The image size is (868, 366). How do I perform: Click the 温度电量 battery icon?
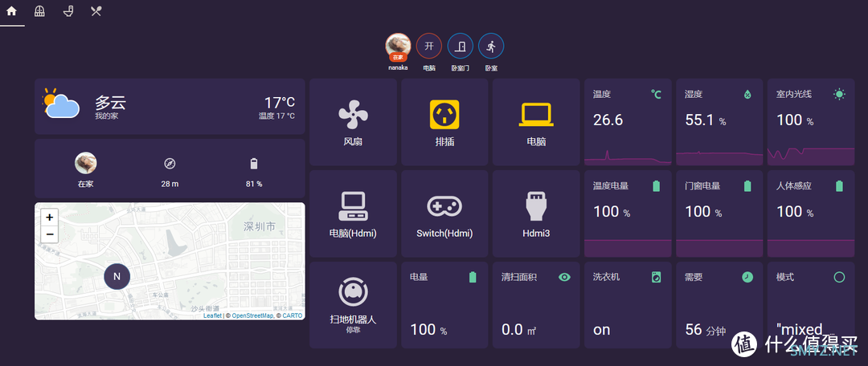tap(657, 185)
